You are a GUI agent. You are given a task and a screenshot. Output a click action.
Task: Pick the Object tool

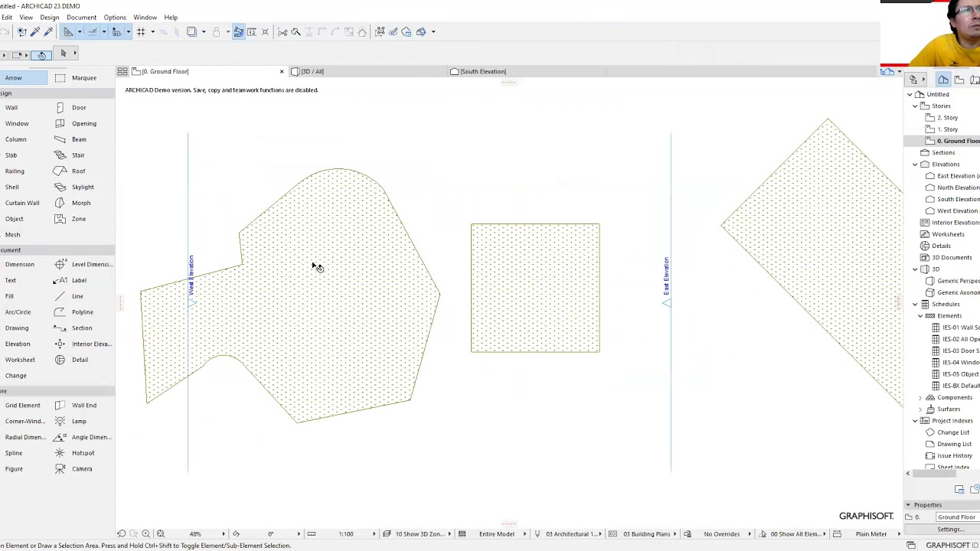[14, 219]
